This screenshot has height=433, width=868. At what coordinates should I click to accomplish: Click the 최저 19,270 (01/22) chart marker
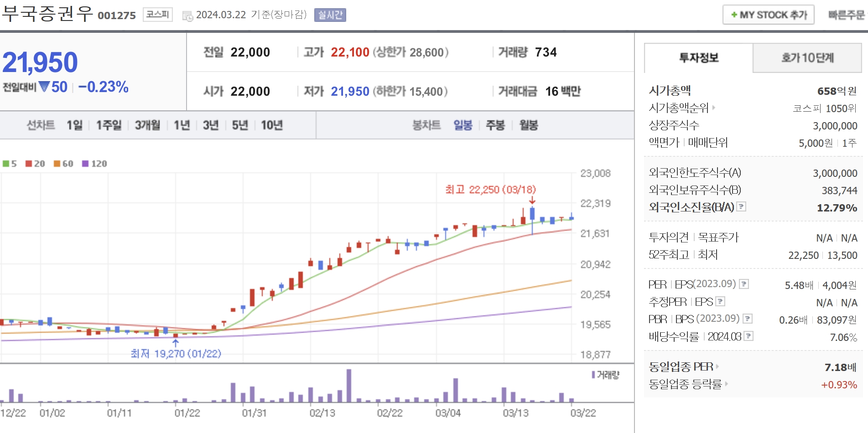[x=176, y=353]
